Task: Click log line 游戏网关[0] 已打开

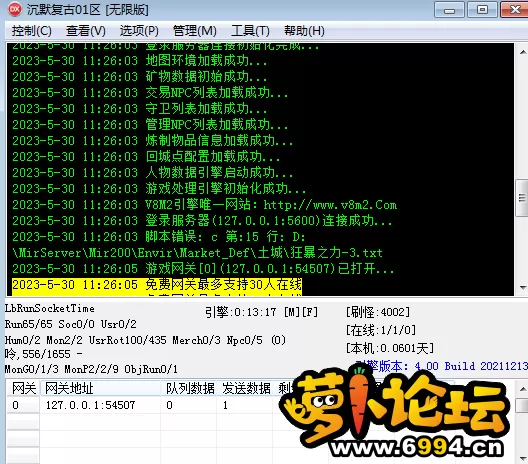Action: tap(203, 269)
